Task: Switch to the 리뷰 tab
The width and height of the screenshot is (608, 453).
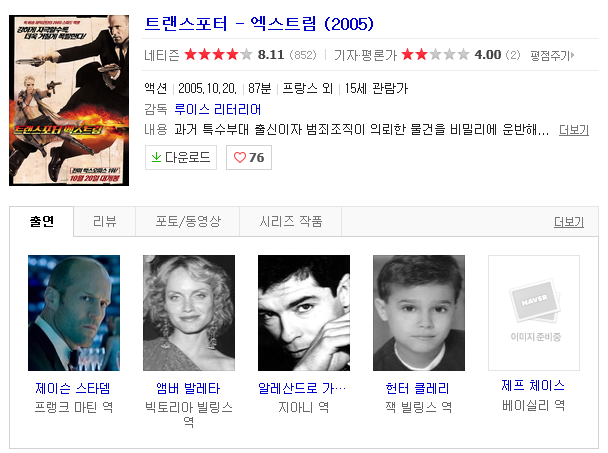Action: click(104, 221)
